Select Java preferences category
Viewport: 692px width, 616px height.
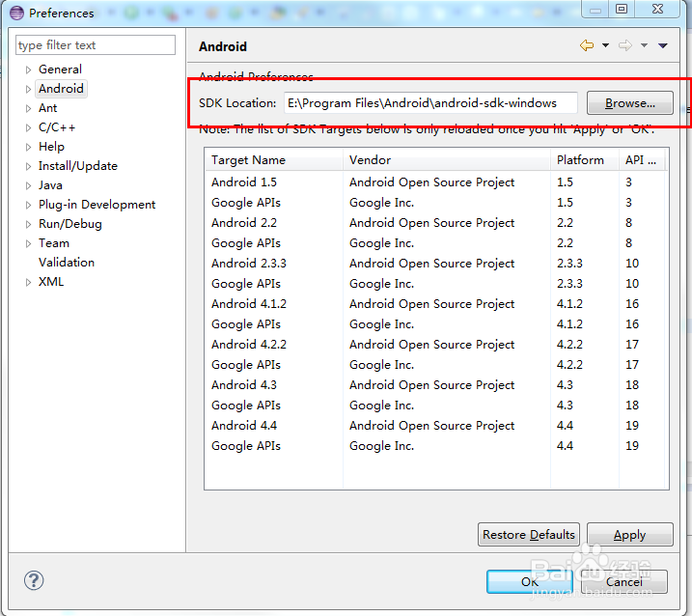point(50,185)
